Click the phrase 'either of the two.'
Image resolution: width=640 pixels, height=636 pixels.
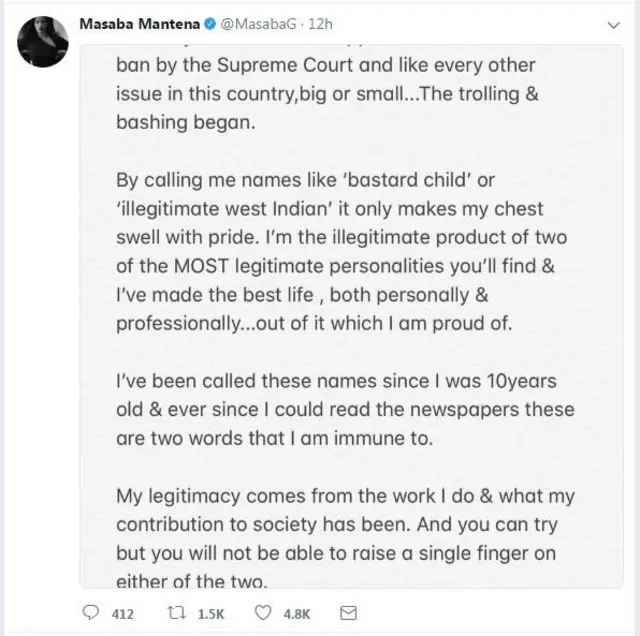point(192,581)
